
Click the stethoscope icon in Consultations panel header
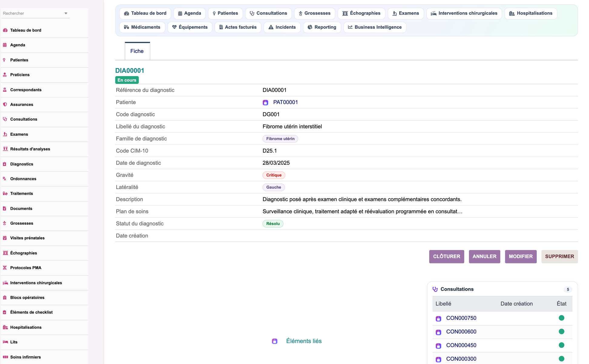(435, 289)
